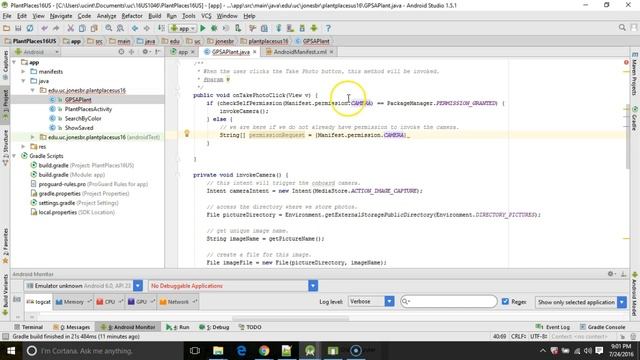Viewport: 640px width, 360px height.
Task: Open the Build menu
Action: (154, 16)
